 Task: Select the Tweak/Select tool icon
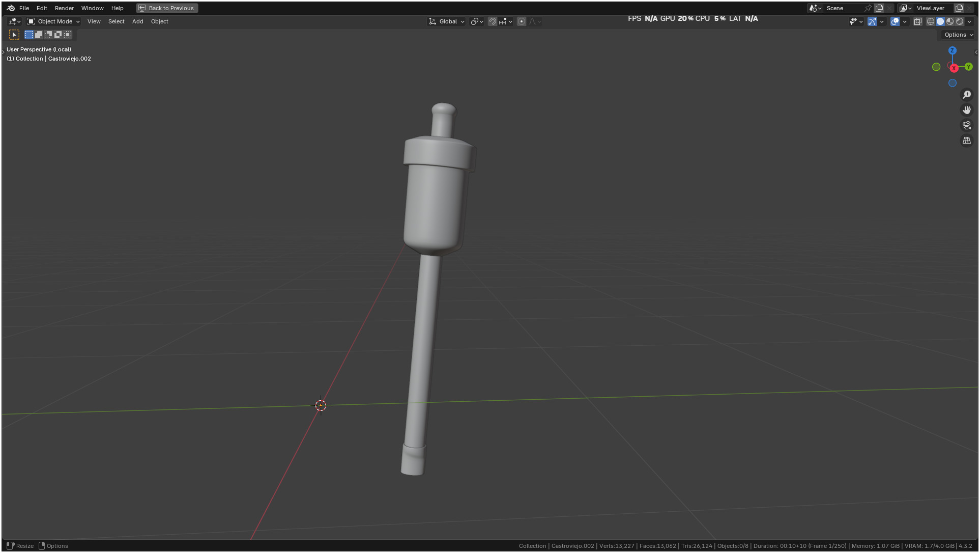(14, 35)
